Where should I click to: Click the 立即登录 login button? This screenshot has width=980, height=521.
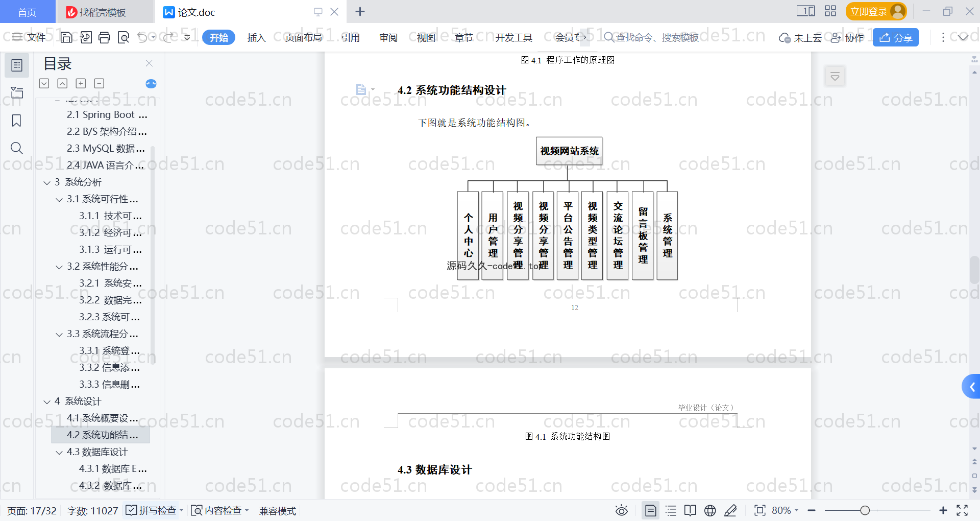(x=876, y=11)
